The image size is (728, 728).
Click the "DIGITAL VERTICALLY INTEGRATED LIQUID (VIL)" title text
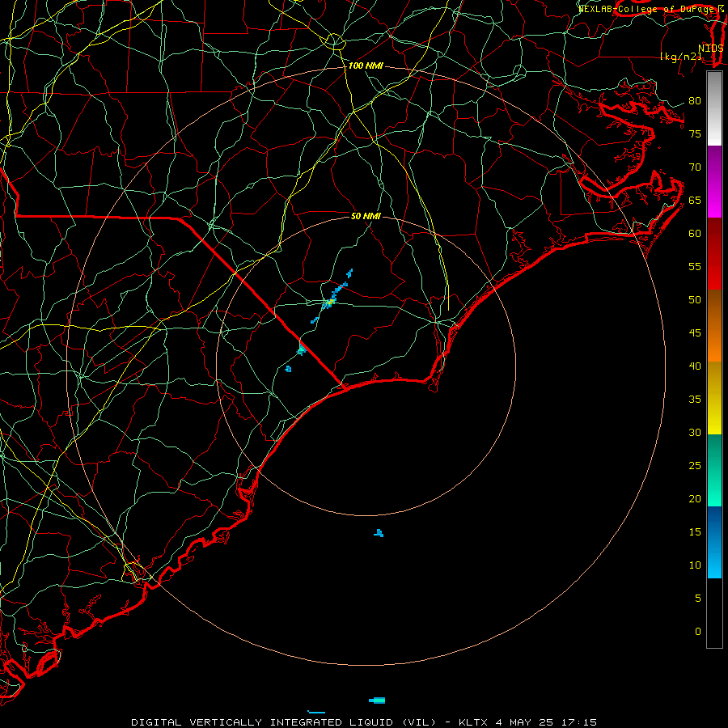283,722
